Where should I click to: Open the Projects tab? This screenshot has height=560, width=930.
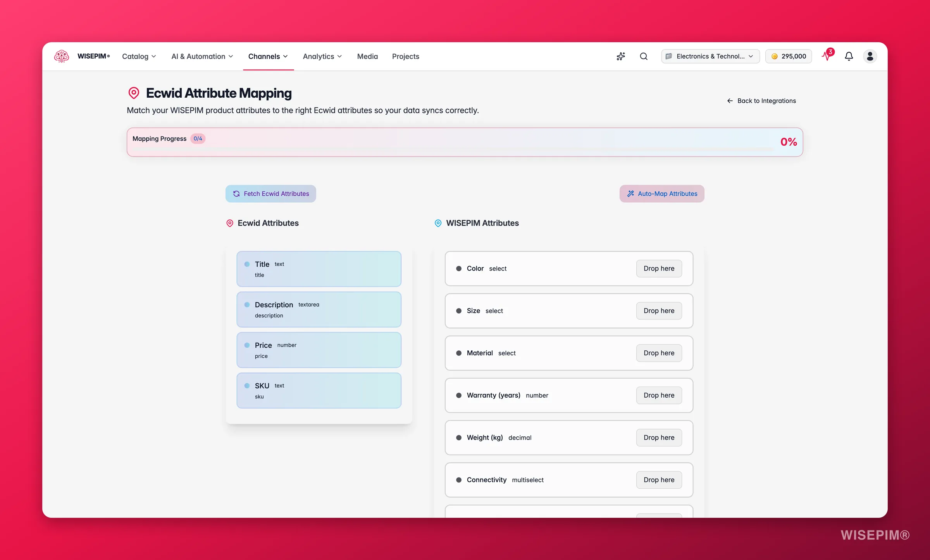point(405,56)
